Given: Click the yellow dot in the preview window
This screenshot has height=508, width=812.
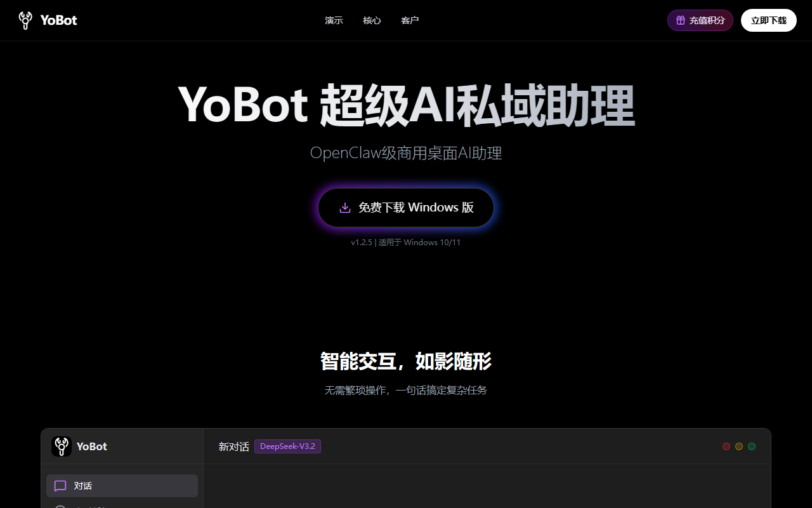Looking at the screenshot, I should [739, 446].
